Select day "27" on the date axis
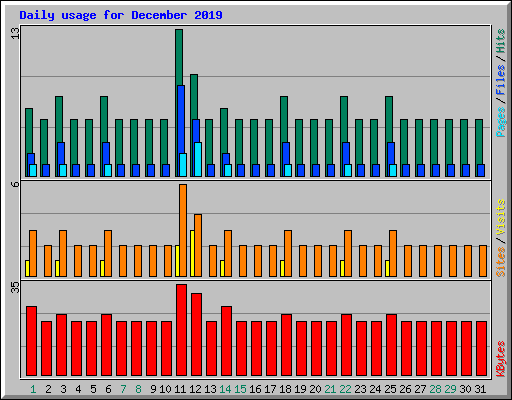 (420, 389)
